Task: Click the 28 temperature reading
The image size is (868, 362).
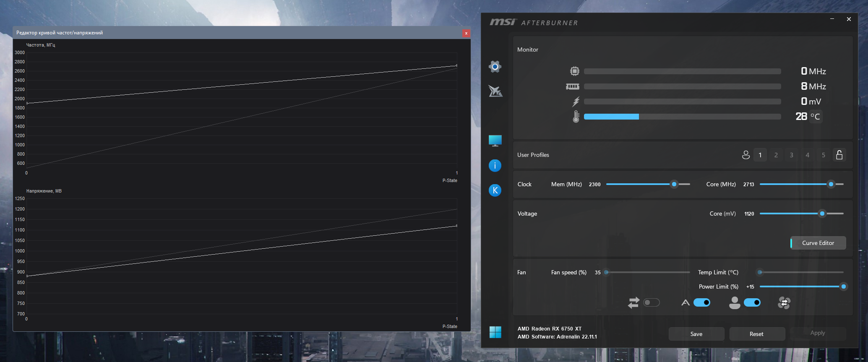Action: pos(801,116)
